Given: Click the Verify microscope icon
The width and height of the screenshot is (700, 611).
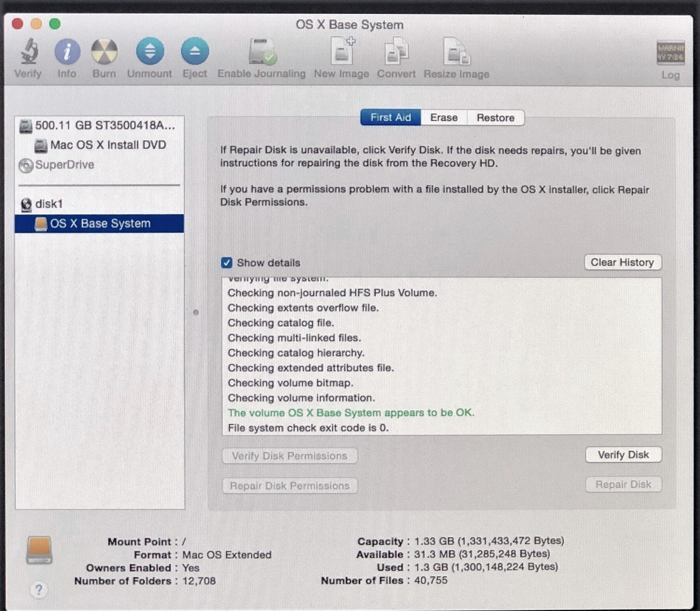Looking at the screenshot, I should coord(29,51).
